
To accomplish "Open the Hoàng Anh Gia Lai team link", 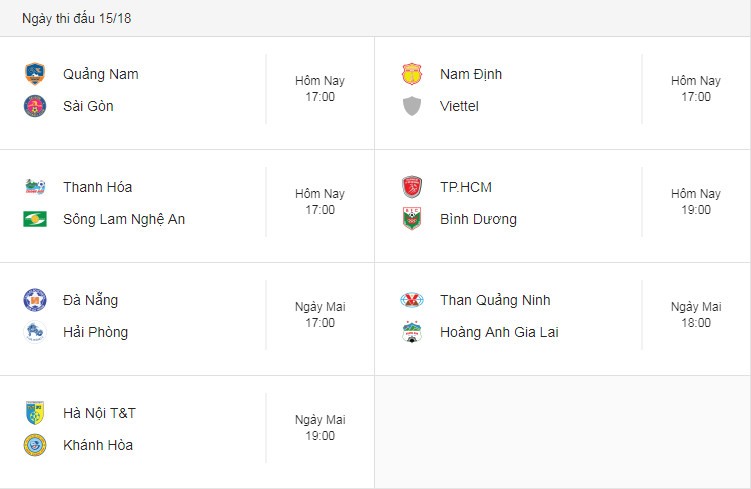I will [x=499, y=332].
